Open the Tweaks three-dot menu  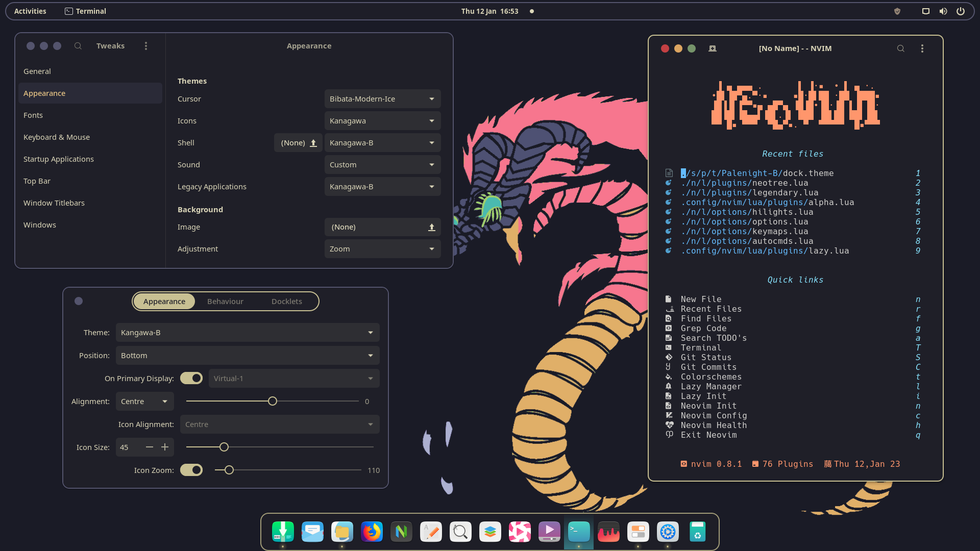pos(146,46)
